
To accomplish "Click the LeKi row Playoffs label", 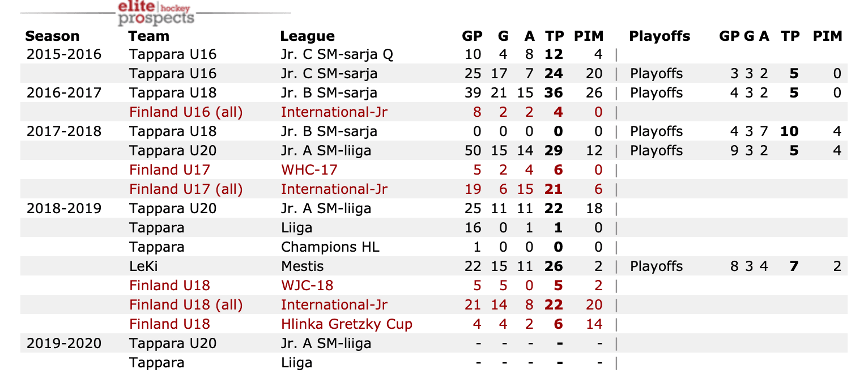I will pos(656,266).
